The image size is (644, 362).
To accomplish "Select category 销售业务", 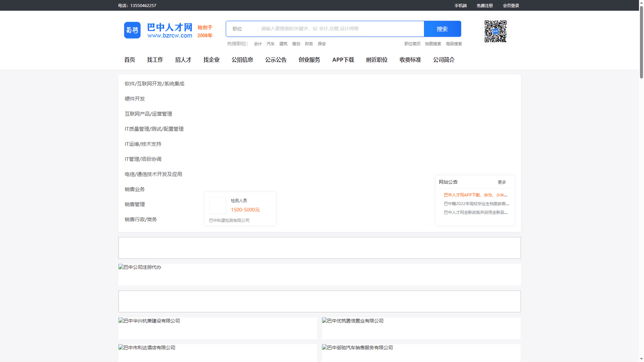I will coord(135,189).
